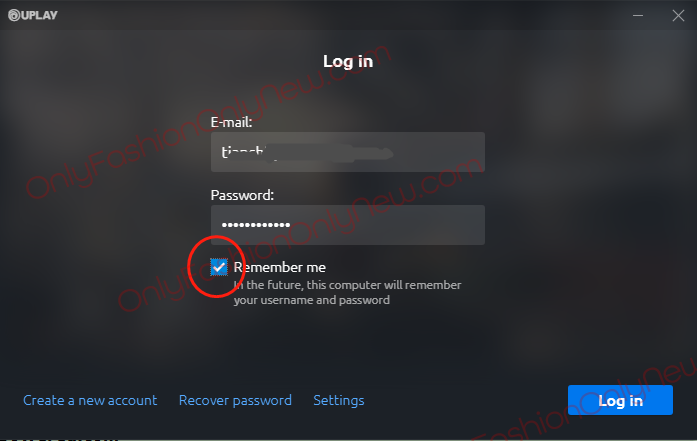Click the Uplay swirl logo icon
697x441 pixels.
click(14, 15)
